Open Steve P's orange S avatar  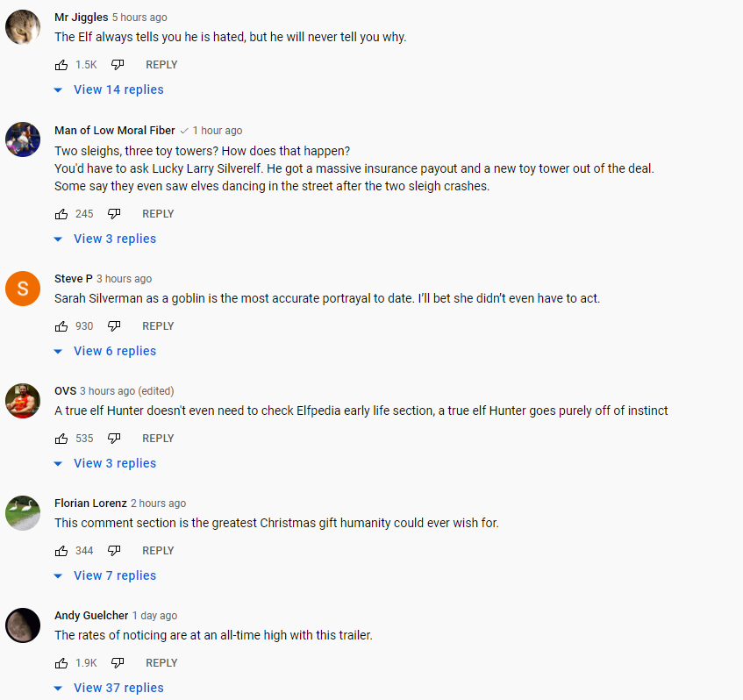click(23, 289)
